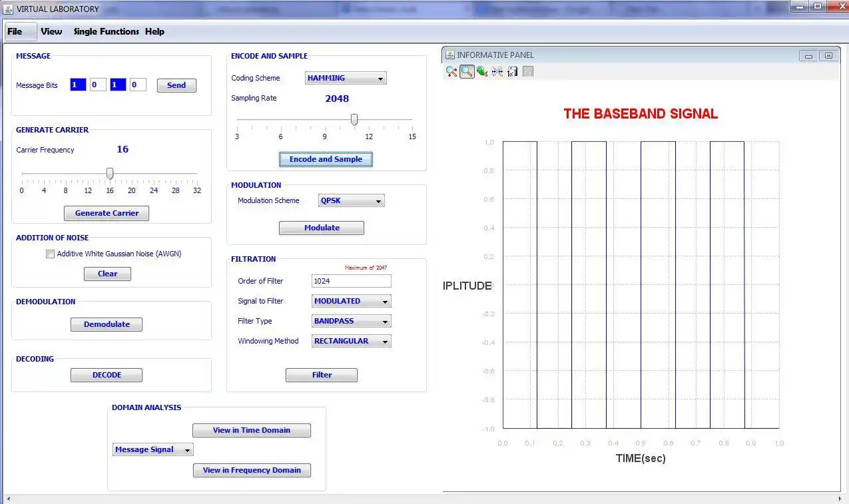The width and height of the screenshot is (849, 504).
Task: Activate the box zoom magnifier tool
Action: click(467, 71)
